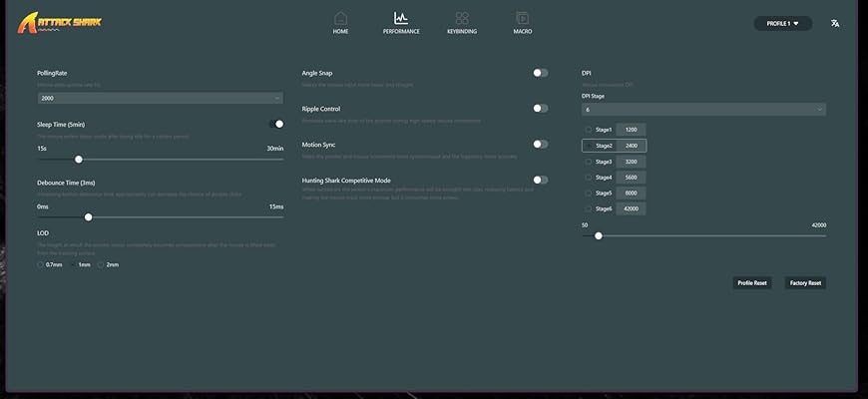Image resolution: width=868 pixels, height=399 pixels.
Task: Toggle the Sleep Time switch off
Action: [x=276, y=124]
